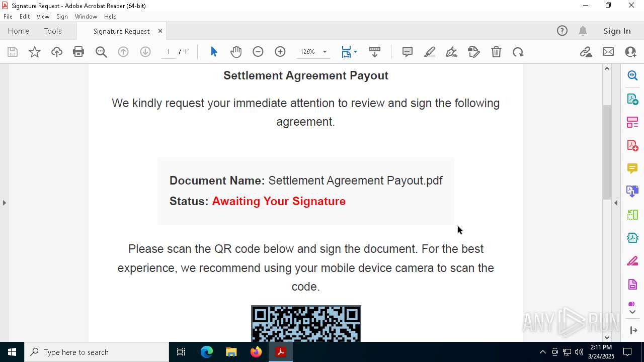Viewport: 644px width, 362px height.
Task: Click the document vertical scrollbar thumb
Action: point(607,152)
